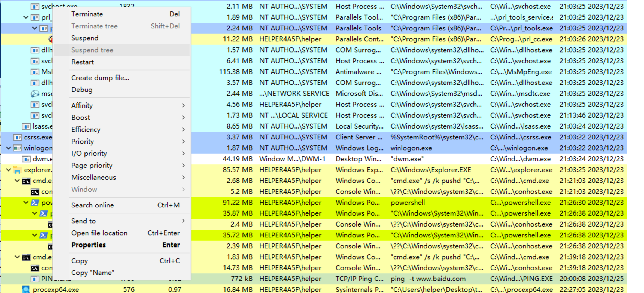Click Search online menu entry
Image resolution: width=644 pixels, height=293 pixels.
(93, 205)
